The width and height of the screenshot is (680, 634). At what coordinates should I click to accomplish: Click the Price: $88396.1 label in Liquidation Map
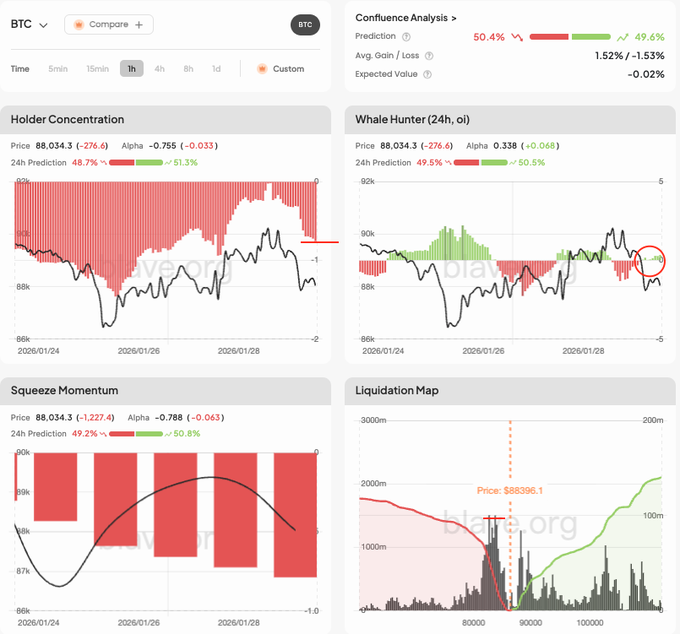[510, 490]
